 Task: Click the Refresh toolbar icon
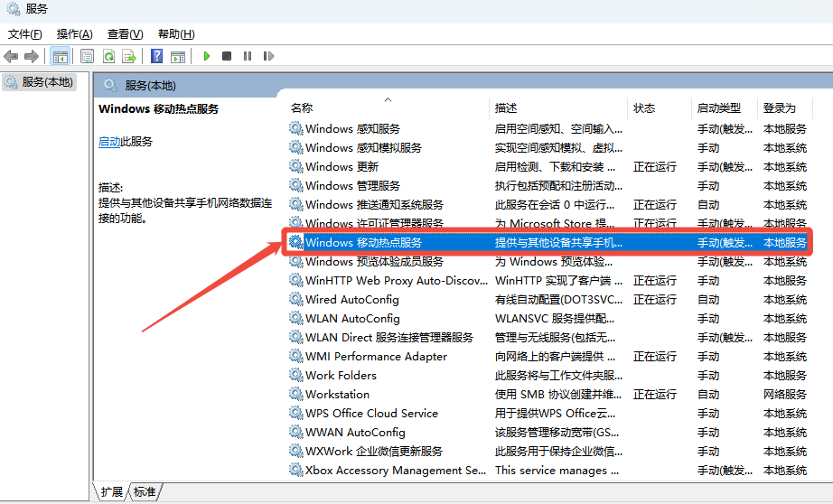(109, 56)
